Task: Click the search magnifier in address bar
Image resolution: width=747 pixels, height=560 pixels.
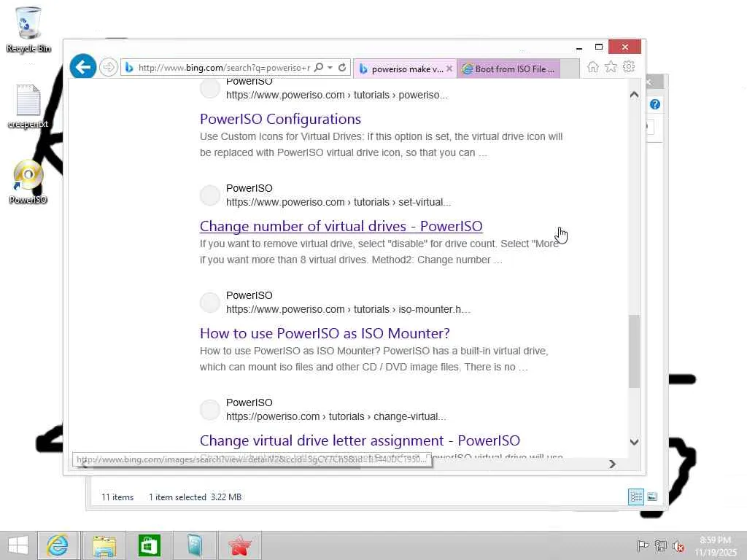Action: (319, 68)
